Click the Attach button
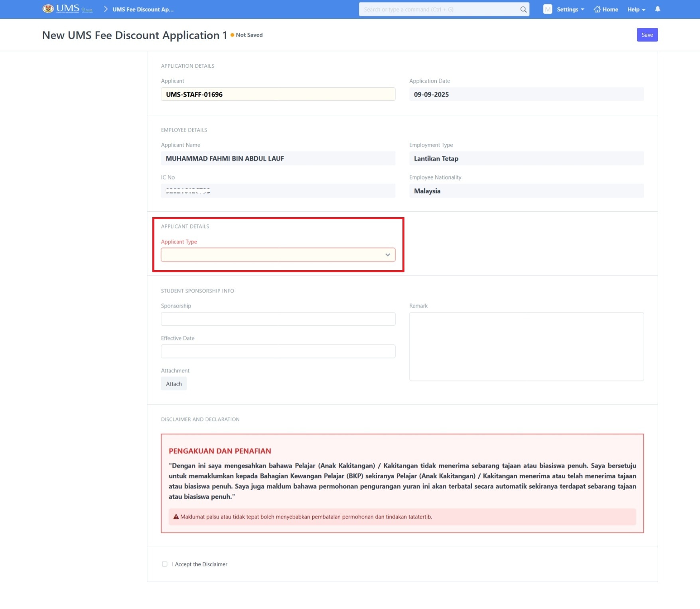The width and height of the screenshot is (700, 609). (174, 384)
